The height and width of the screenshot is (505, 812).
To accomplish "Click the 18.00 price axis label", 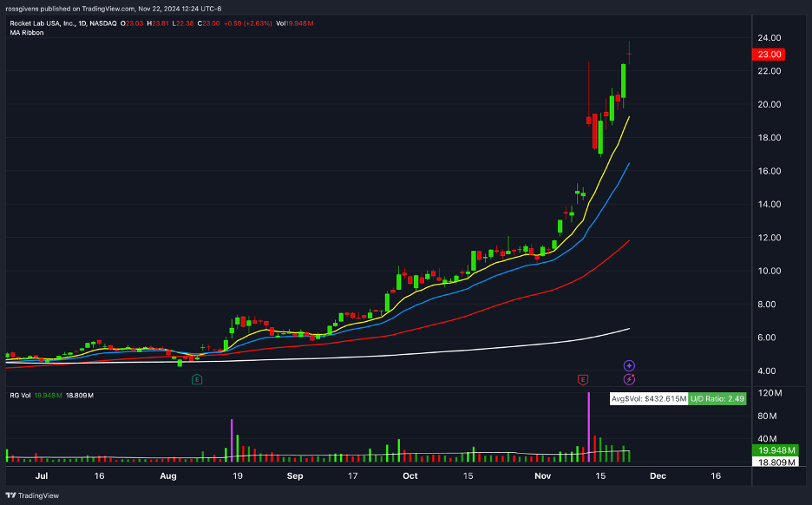I will (x=769, y=137).
